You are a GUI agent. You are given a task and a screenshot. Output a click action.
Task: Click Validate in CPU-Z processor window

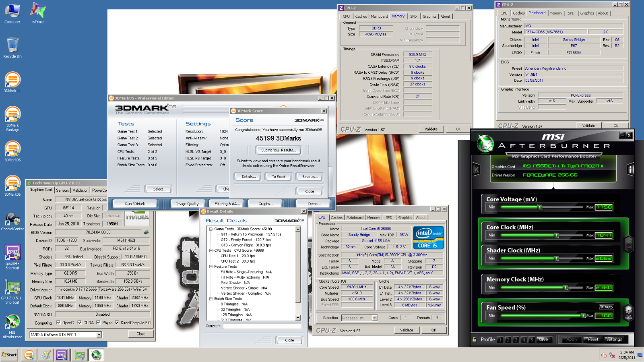[407, 330]
